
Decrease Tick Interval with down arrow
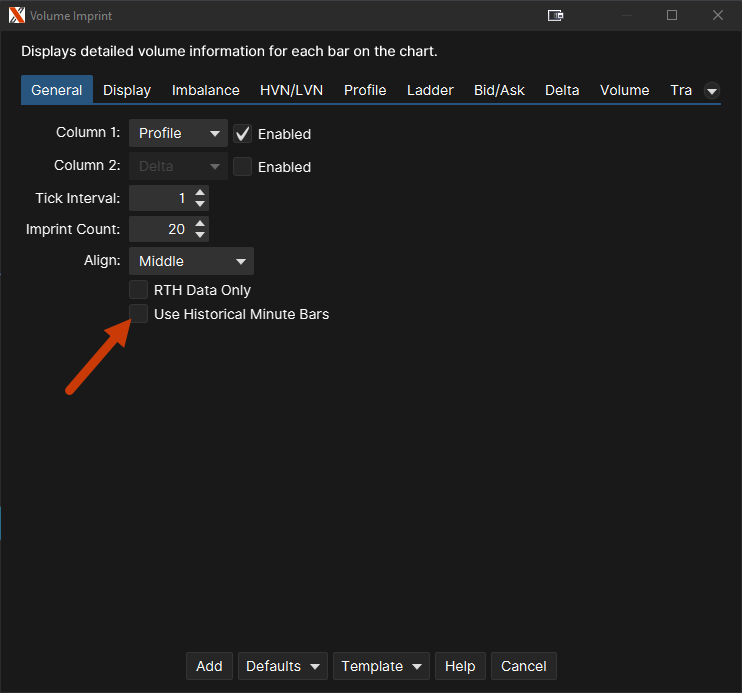pyautogui.click(x=201, y=204)
